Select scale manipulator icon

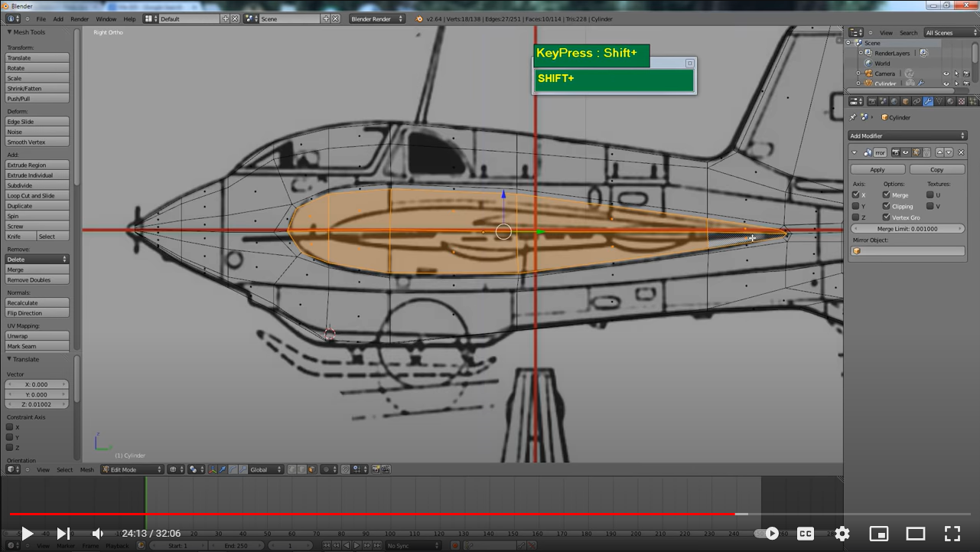[x=243, y=469]
